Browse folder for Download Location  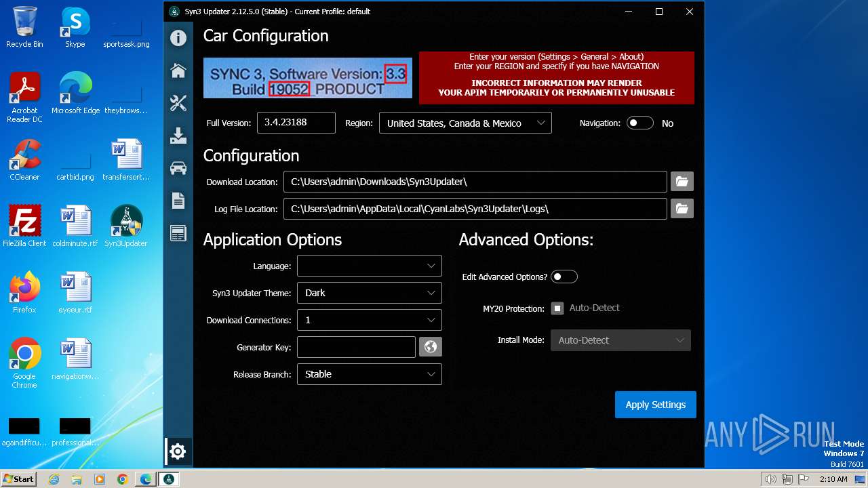coord(682,182)
